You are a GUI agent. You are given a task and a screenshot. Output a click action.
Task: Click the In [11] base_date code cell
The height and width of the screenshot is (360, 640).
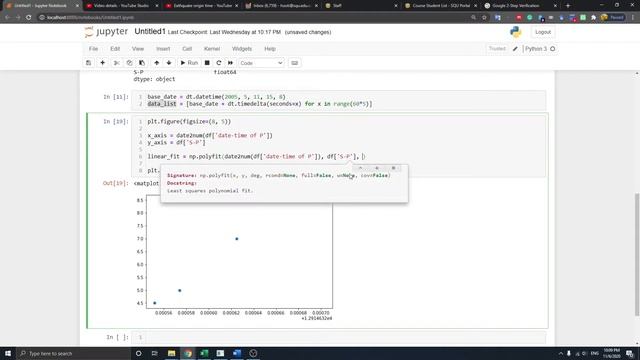point(338,100)
